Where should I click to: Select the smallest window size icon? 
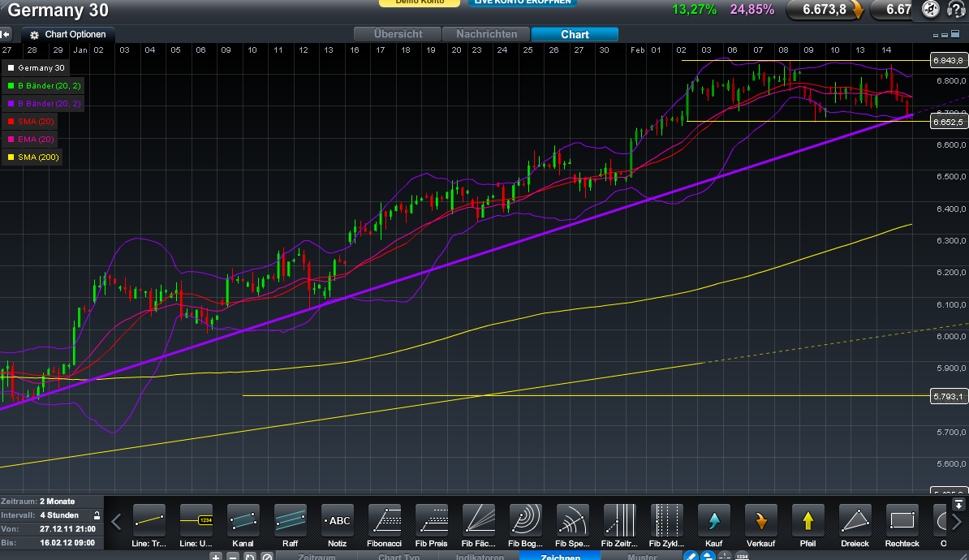coord(936,36)
